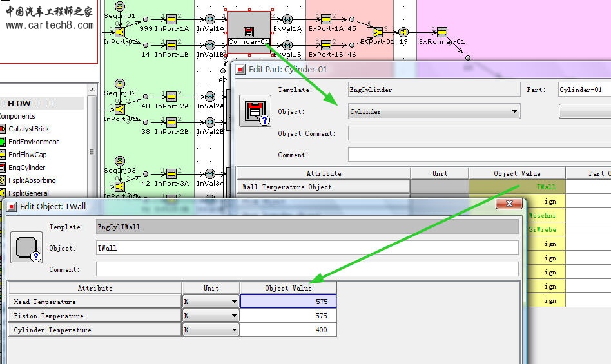Select the InPort-3A pipe icon

(171, 173)
